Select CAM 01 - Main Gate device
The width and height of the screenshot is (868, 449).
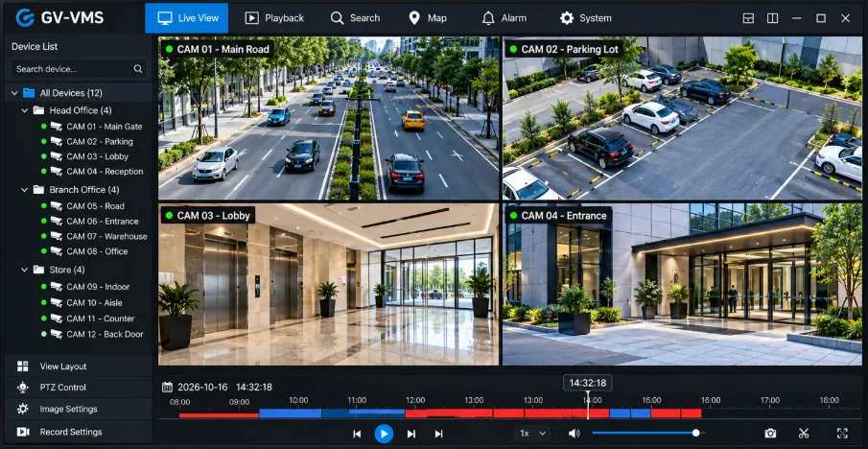pyautogui.click(x=92, y=127)
